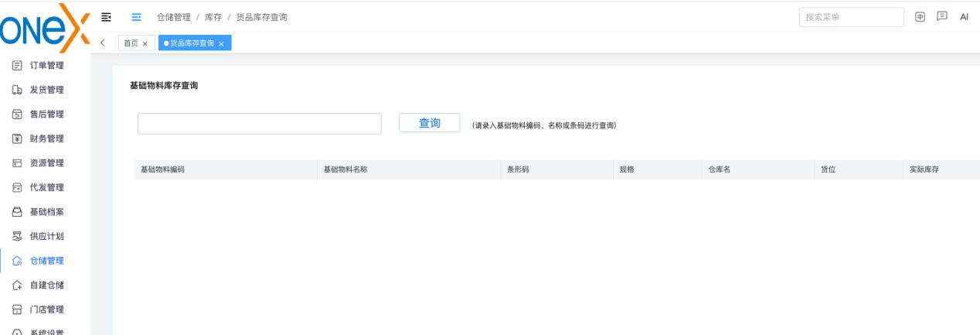Switch to the 首页 tab
Screen dimensions: 980x335
point(131,43)
